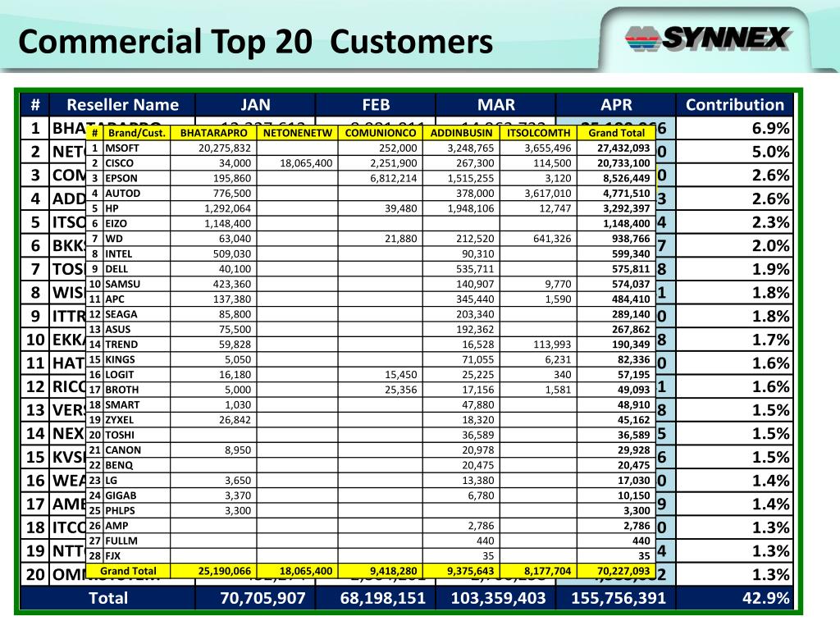The width and height of the screenshot is (840, 630).
Task: Click the 68,198,151 FEB total
Action: tap(382, 598)
